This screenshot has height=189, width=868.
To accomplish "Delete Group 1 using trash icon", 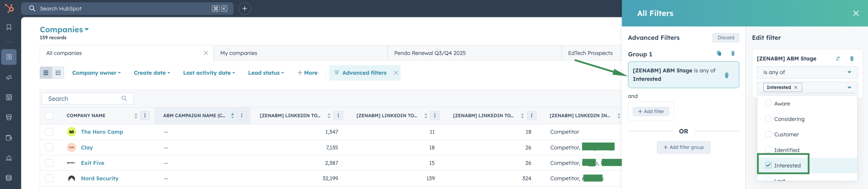I will click(733, 53).
